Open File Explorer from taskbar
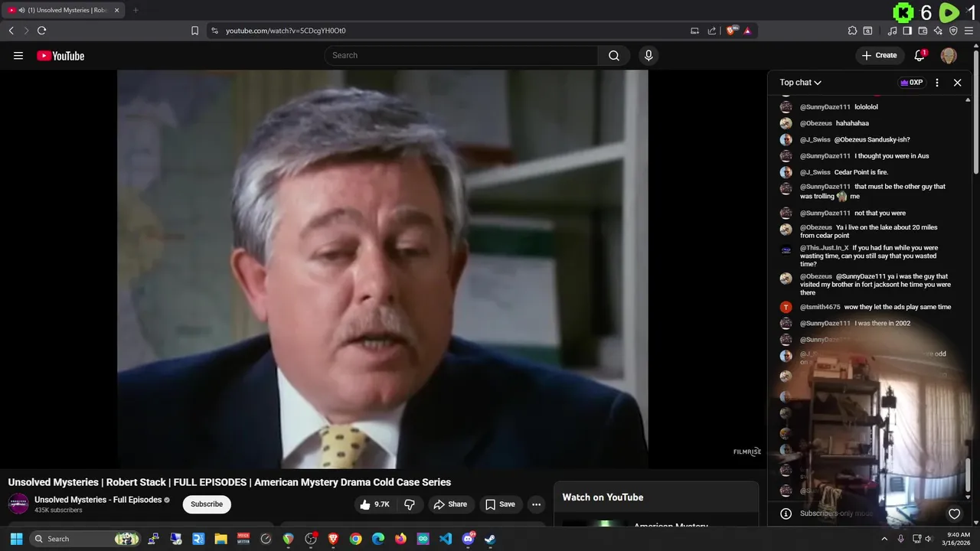980x551 pixels. pos(220,539)
